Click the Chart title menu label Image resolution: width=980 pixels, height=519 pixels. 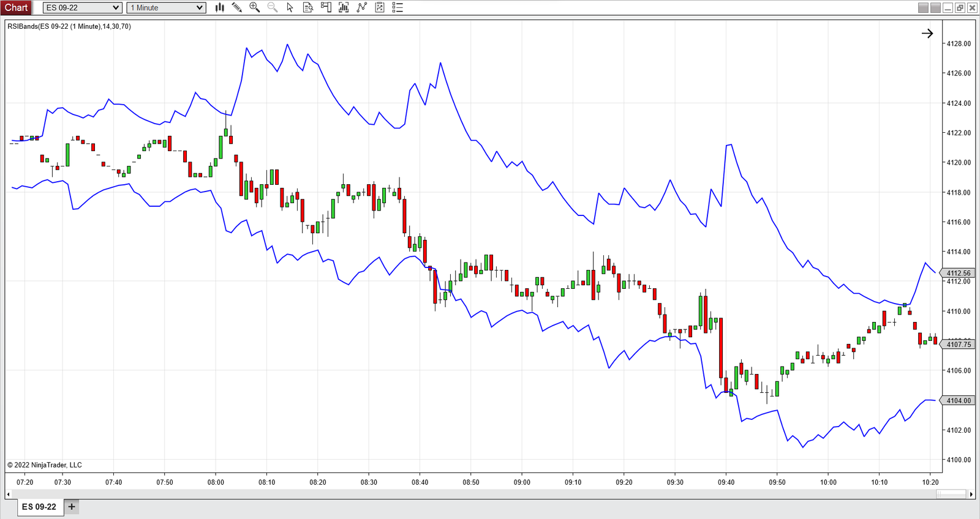[17, 7]
